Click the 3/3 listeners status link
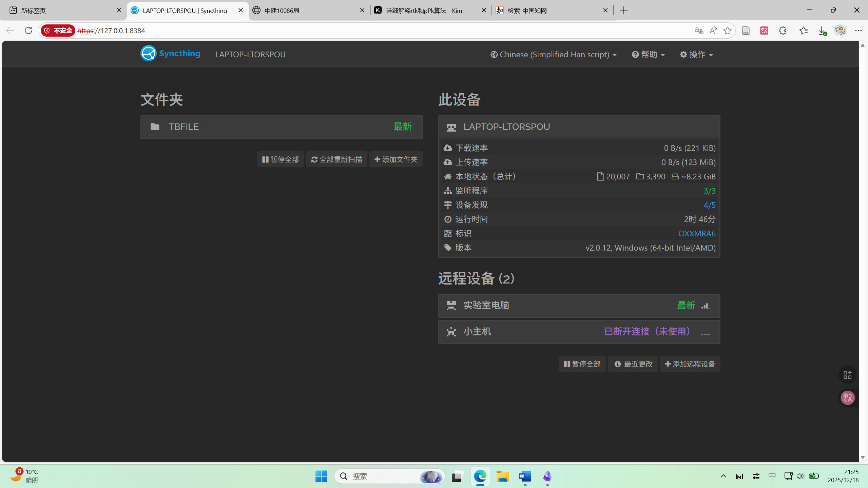Viewport: 868px width, 488px height. [709, 191]
